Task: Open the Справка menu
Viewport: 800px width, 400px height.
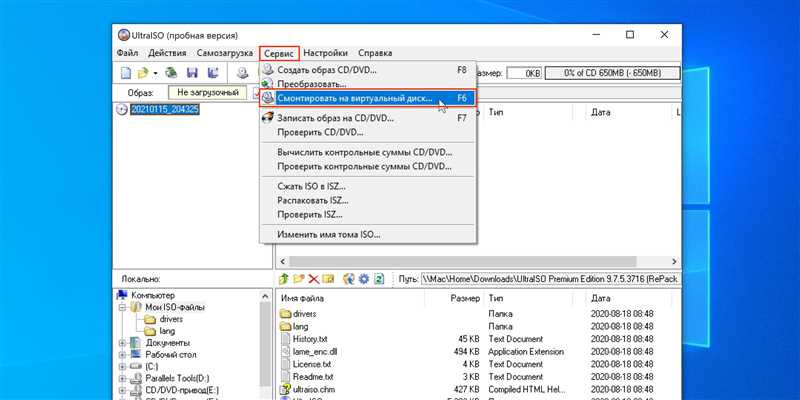Action: pyautogui.click(x=375, y=53)
